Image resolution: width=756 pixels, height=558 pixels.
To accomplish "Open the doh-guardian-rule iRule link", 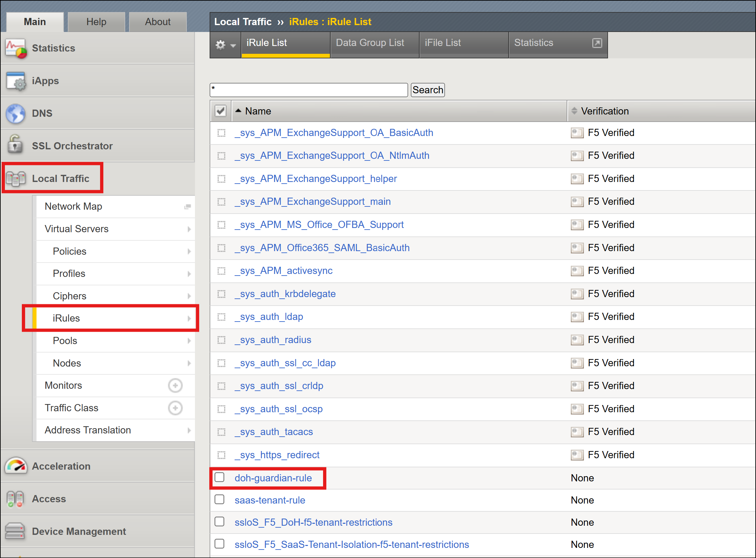I will [273, 478].
